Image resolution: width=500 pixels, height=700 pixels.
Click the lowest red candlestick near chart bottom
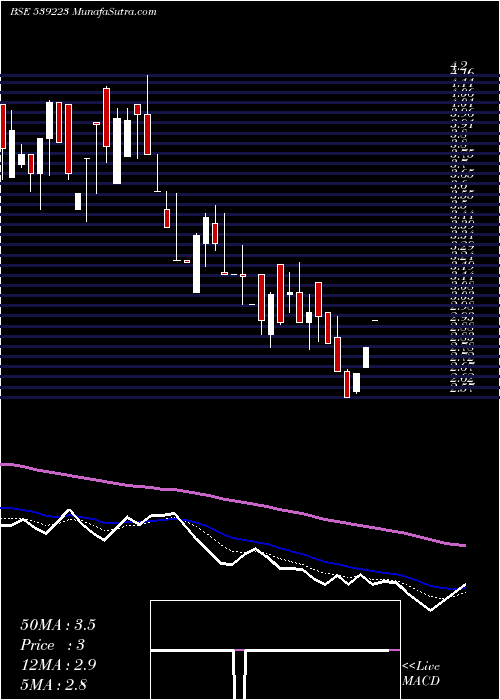click(347, 384)
